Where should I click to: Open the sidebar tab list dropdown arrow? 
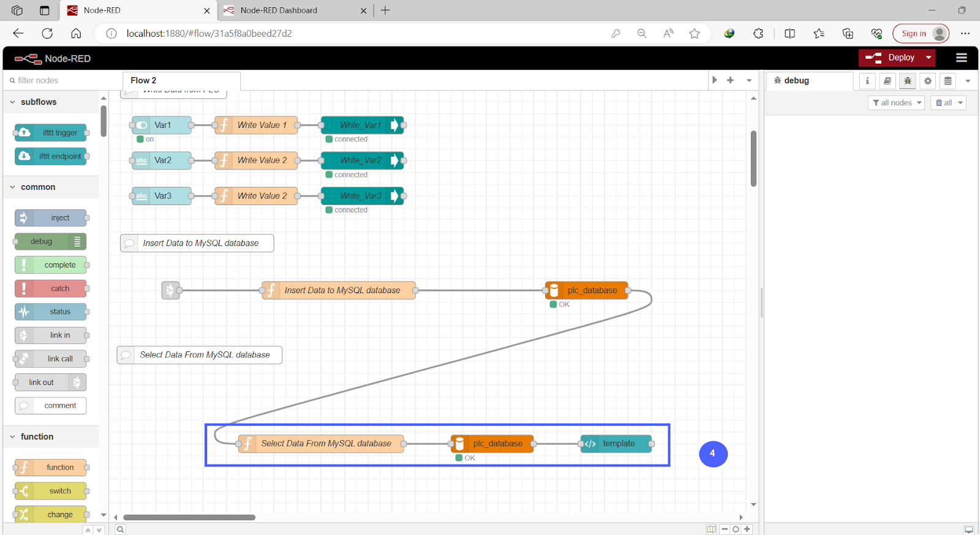click(968, 81)
